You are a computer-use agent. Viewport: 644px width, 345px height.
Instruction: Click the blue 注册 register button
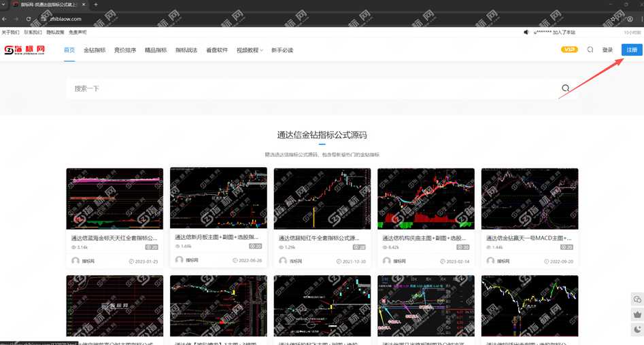click(632, 50)
